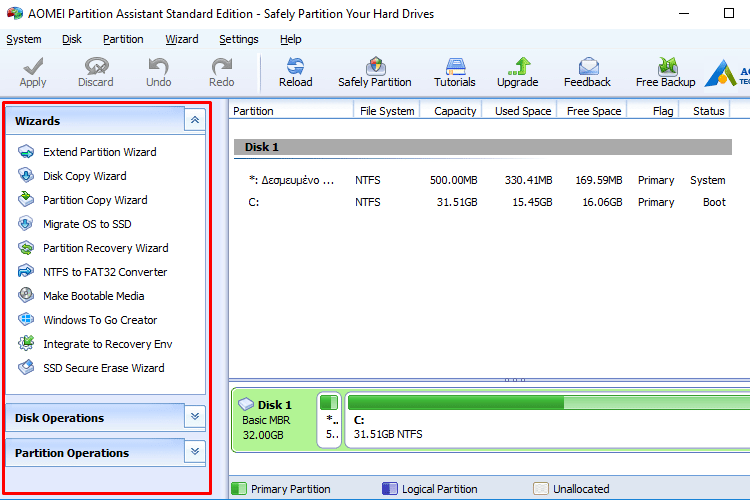Click the Upgrade green arrow icon
This screenshot has height=500, width=750.
(x=519, y=67)
